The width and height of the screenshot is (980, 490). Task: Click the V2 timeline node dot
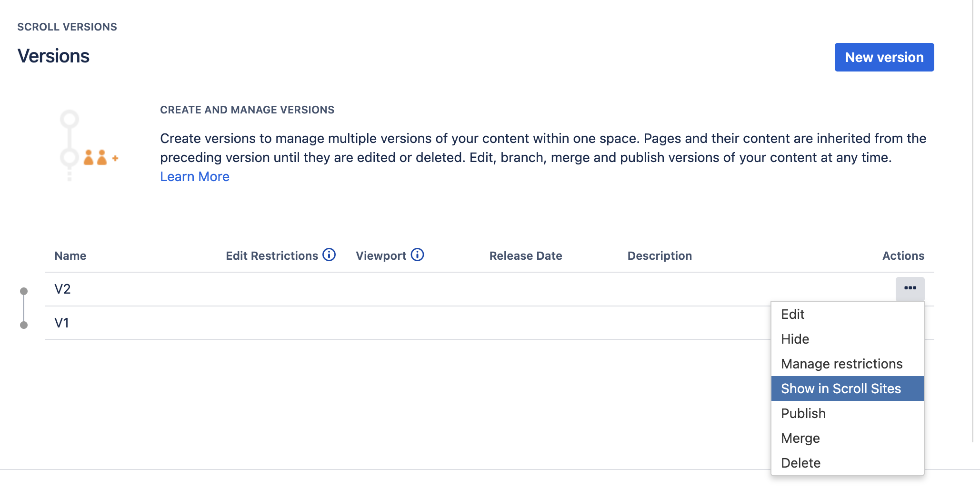(24, 291)
